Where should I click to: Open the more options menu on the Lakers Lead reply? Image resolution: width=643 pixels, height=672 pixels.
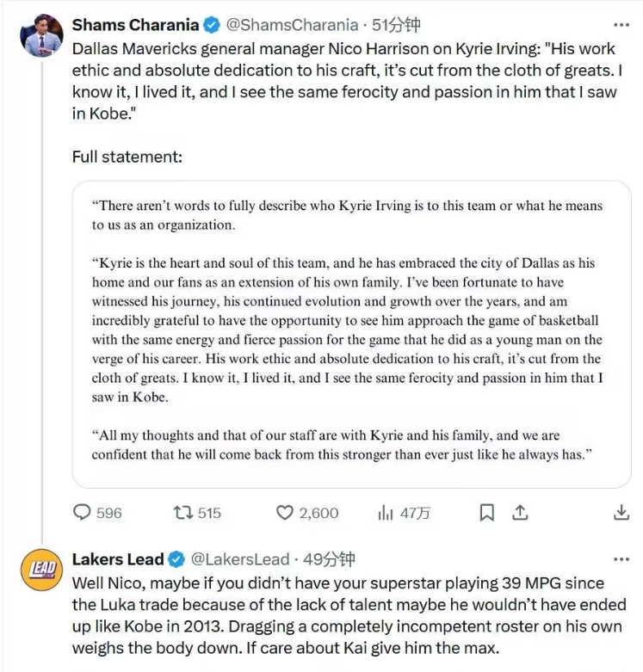click(620, 559)
